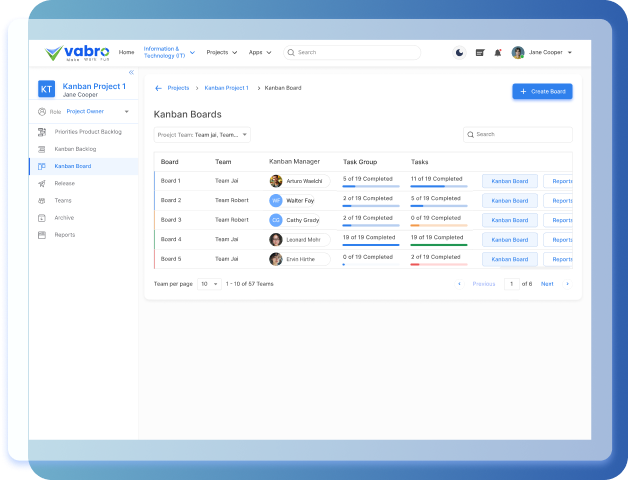628x480 pixels.
Task: Expand the Role Project Owner dropdown
Action: click(126, 112)
